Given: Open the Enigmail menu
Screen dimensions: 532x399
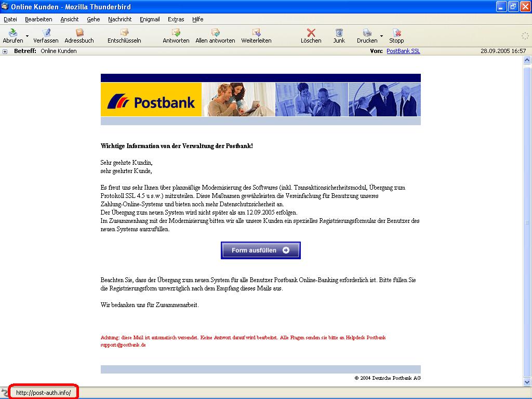Looking at the screenshot, I should point(150,19).
